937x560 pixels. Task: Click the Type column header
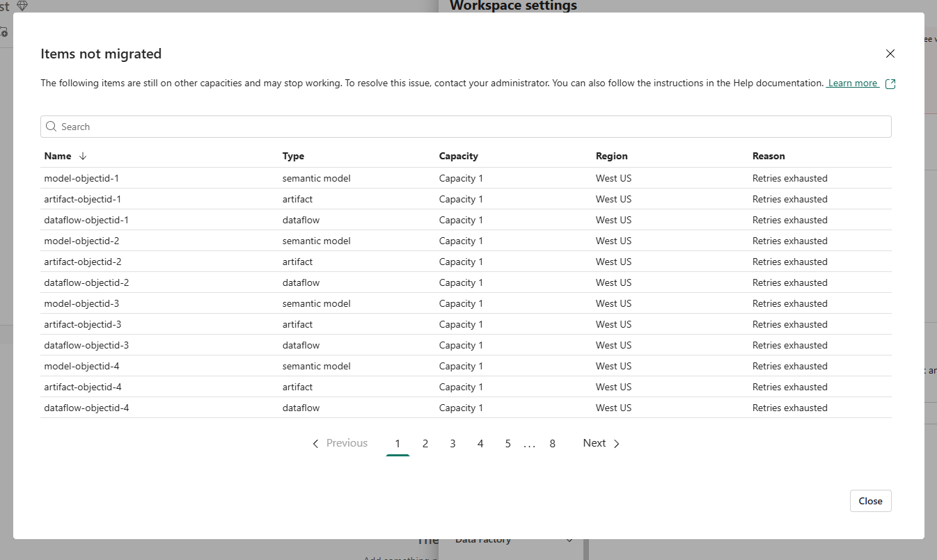(x=293, y=156)
